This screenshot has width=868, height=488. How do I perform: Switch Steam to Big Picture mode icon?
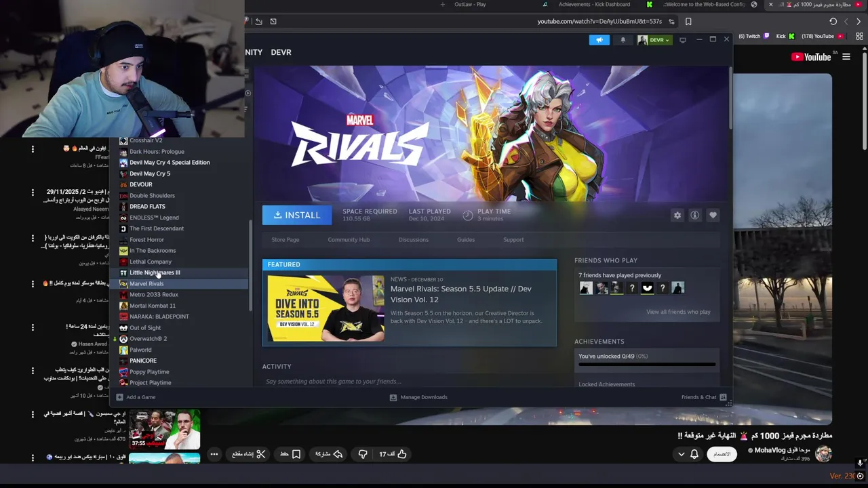tap(683, 40)
